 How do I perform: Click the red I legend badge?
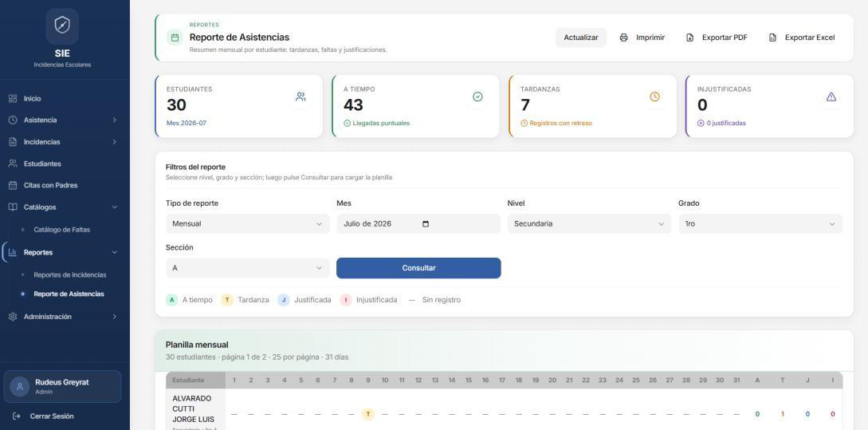(345, 300)
